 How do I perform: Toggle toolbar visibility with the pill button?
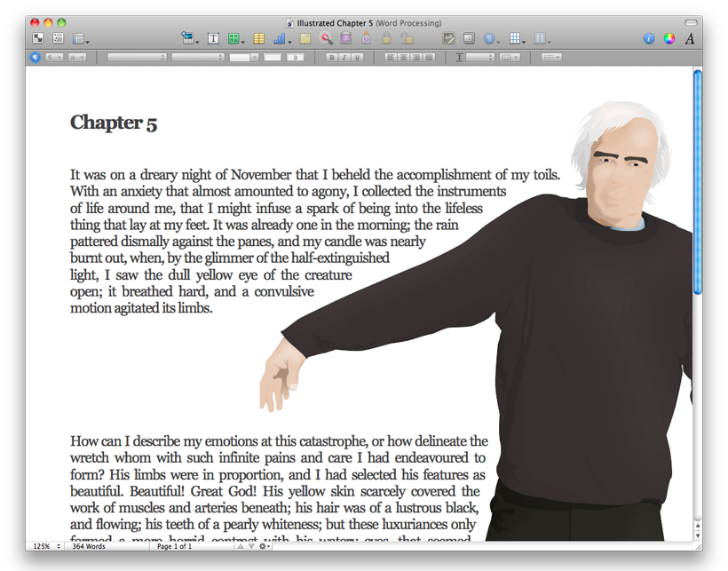[691, 23]
